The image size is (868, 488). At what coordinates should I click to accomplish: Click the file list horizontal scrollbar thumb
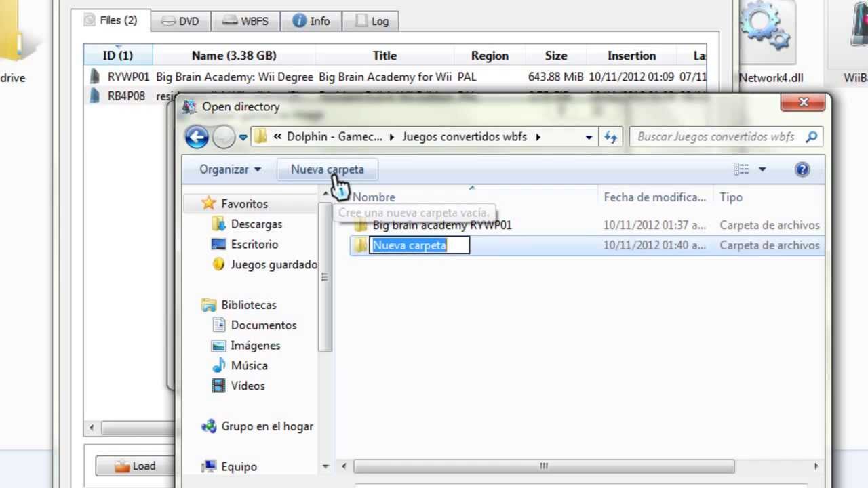point(544,466)
